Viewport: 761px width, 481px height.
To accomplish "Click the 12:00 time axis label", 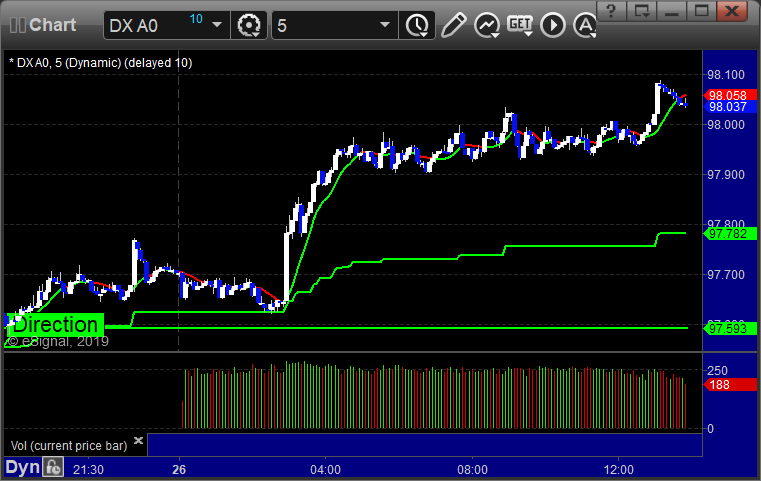I will coord(619,469).
